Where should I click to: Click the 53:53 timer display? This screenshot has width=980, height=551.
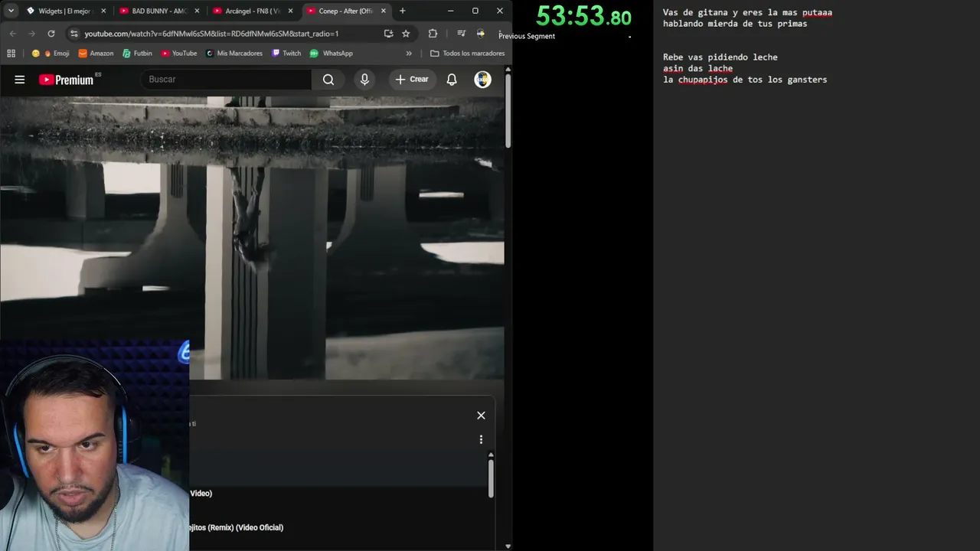click(x=583, y=16)
